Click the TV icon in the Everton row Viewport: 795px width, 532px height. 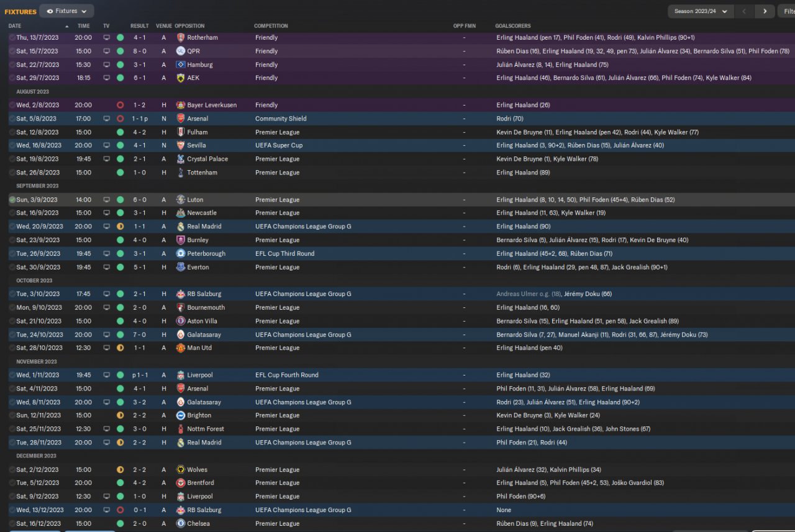click(x=107, y=268)
